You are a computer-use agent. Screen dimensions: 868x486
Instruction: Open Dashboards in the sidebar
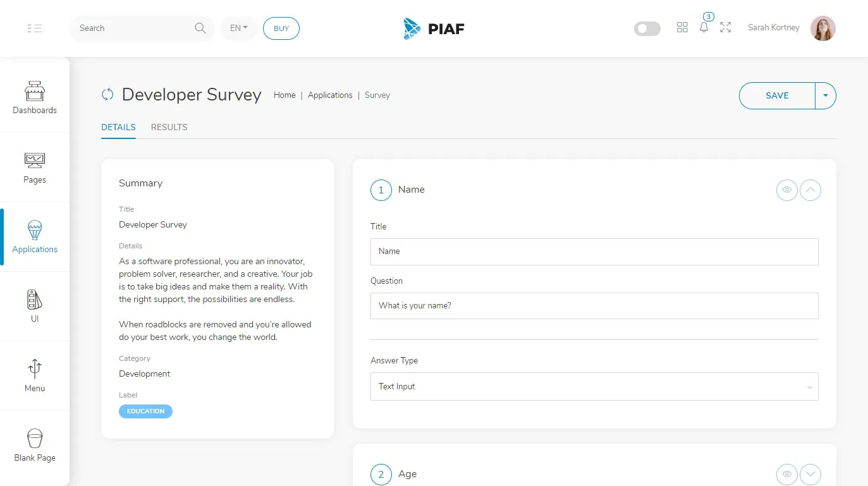pyautogui.click(x=35, y=98)
